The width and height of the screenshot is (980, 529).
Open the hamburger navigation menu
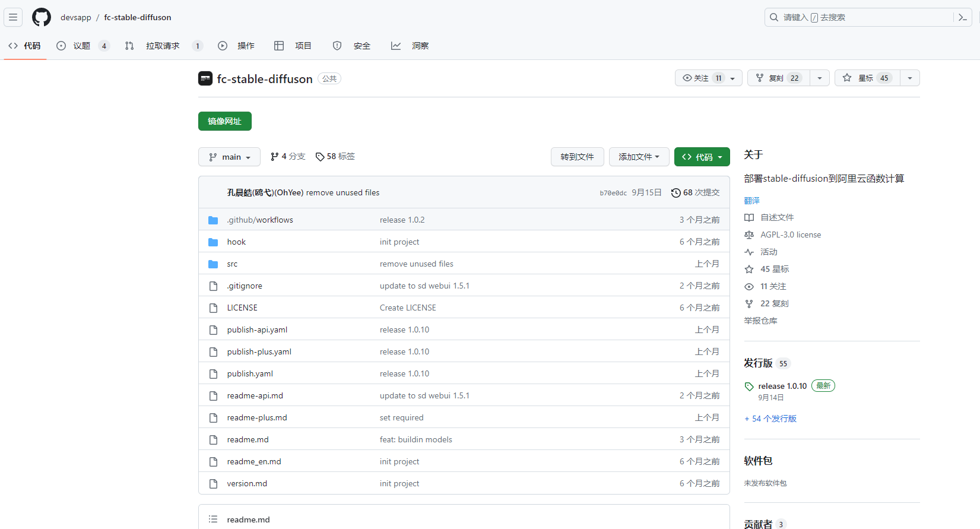click(13, 17)
